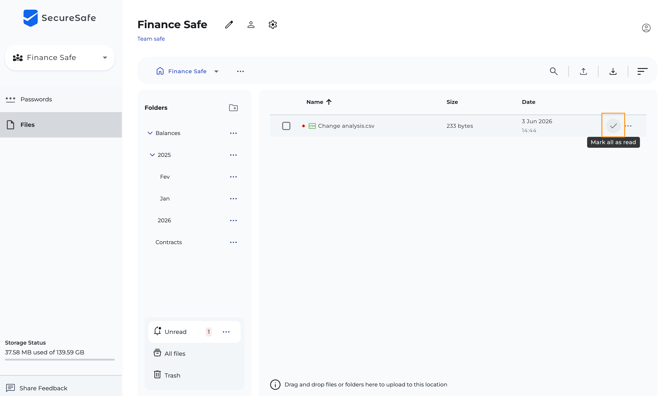Open the Change analysis.csv file

[346, 126]
